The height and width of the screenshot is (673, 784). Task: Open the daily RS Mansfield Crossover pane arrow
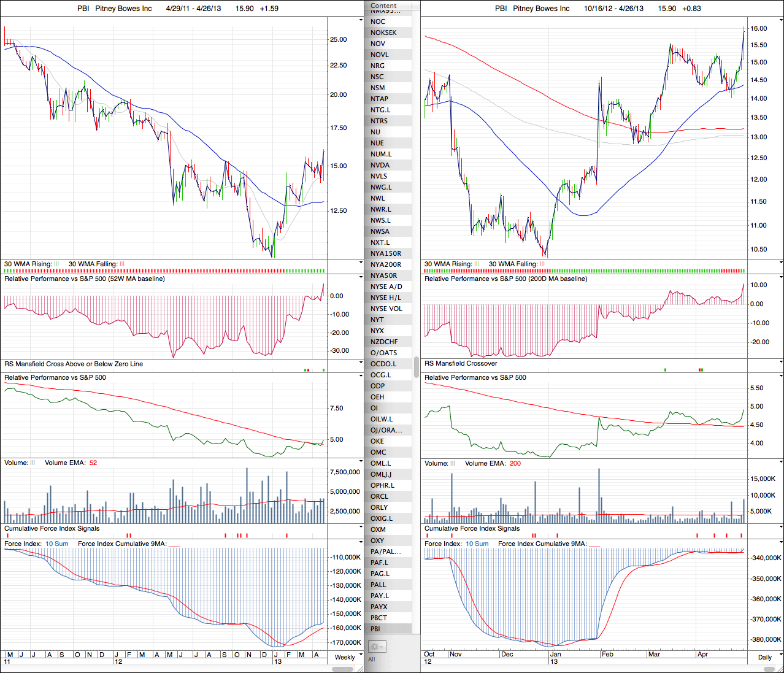pyautogui.click(x=780, y=364)
